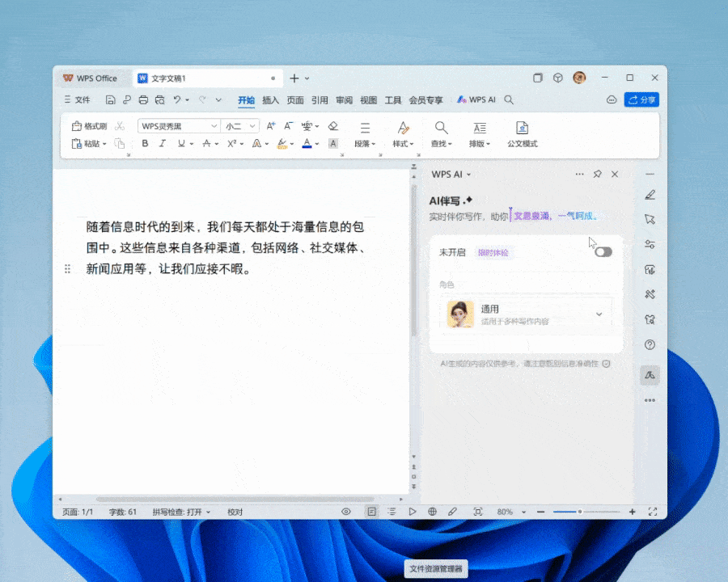
Task: Switch to the 页面 ribbon tab
Action: coord(294,100)
